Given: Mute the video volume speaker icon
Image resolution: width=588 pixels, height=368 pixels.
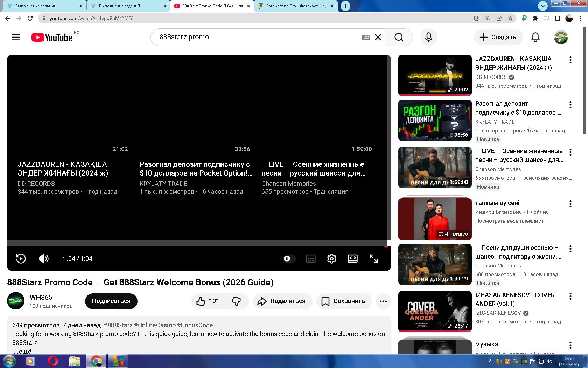Looking at the screenshot, I should point(44,259).
